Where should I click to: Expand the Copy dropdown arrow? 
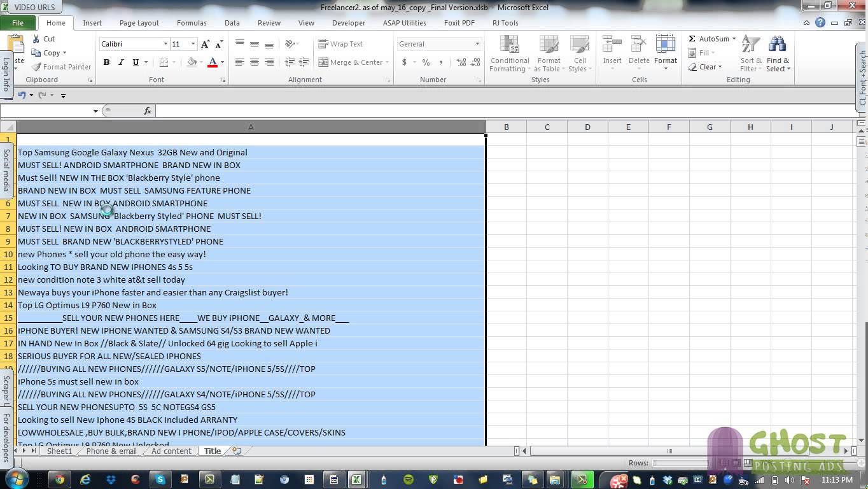coord(64,53)
